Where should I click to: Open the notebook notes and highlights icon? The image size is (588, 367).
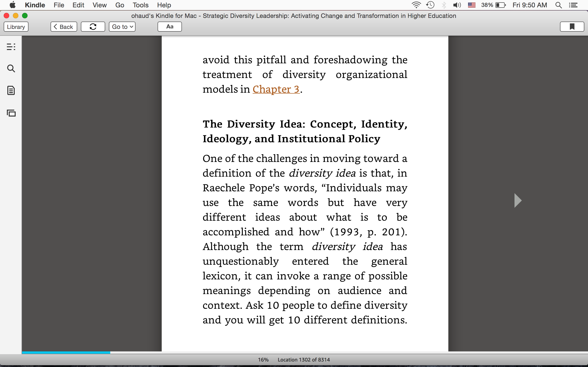11,91
